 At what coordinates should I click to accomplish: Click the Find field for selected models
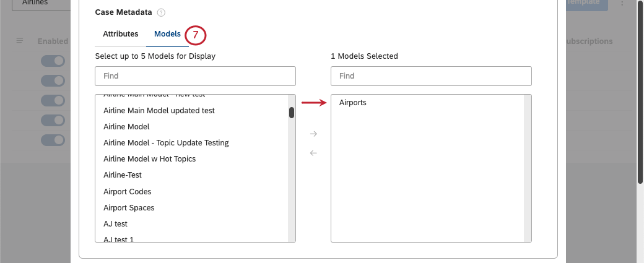point(431,76)
